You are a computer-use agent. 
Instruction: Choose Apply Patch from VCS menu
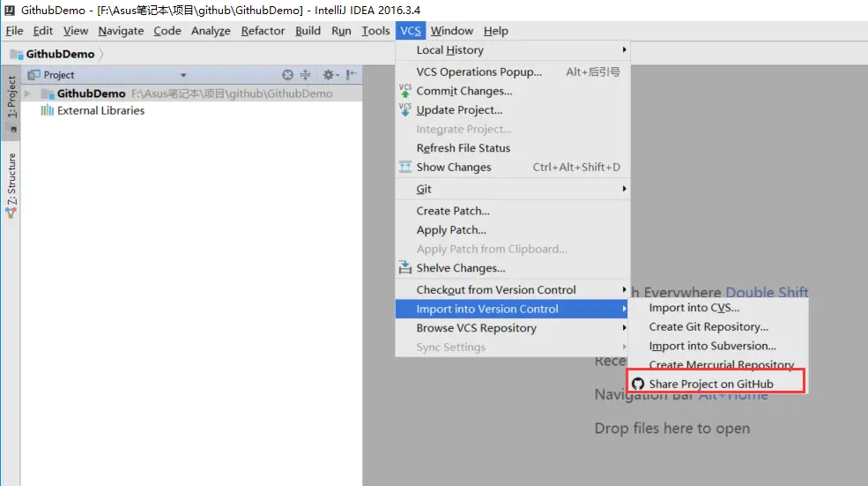coord(513,230)
